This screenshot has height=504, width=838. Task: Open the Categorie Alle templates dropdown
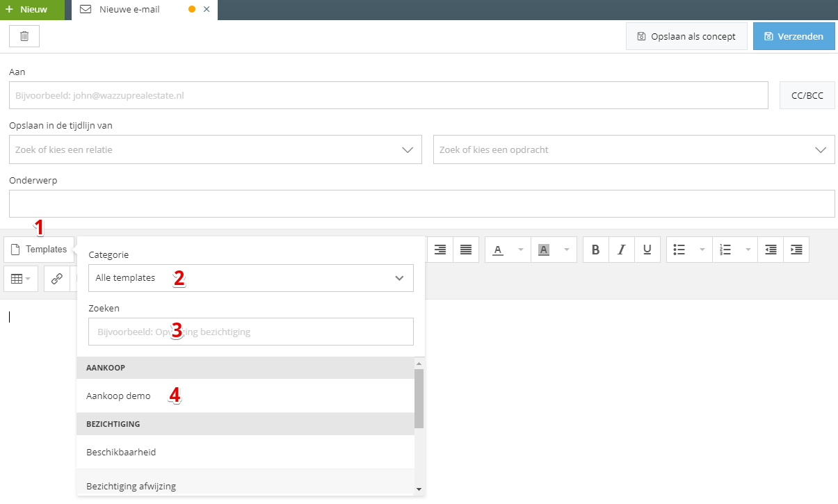click(251, 277)
